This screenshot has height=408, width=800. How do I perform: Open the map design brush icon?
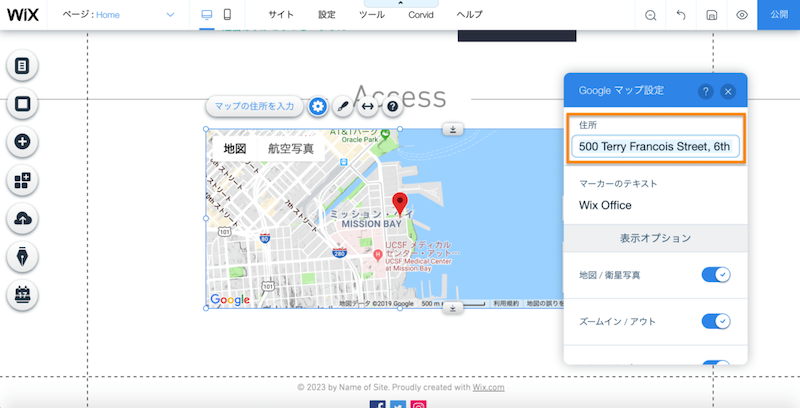coord(343,107)
